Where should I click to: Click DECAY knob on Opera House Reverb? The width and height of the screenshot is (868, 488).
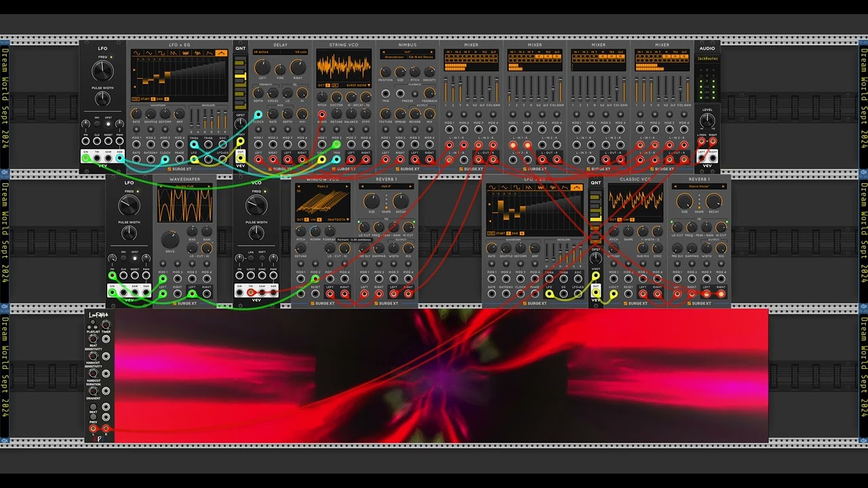[713, 201]
